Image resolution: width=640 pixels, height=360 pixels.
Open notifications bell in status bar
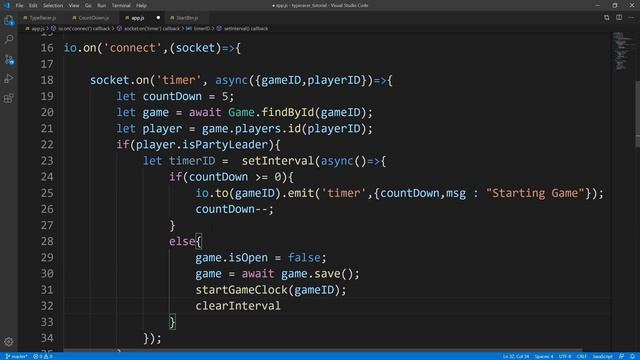633,356
